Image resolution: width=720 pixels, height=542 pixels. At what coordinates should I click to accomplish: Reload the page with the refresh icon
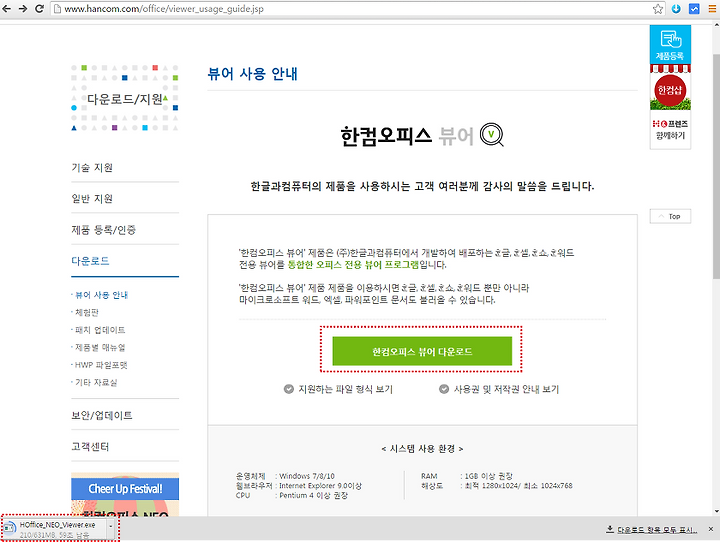[x=39, y=9]
